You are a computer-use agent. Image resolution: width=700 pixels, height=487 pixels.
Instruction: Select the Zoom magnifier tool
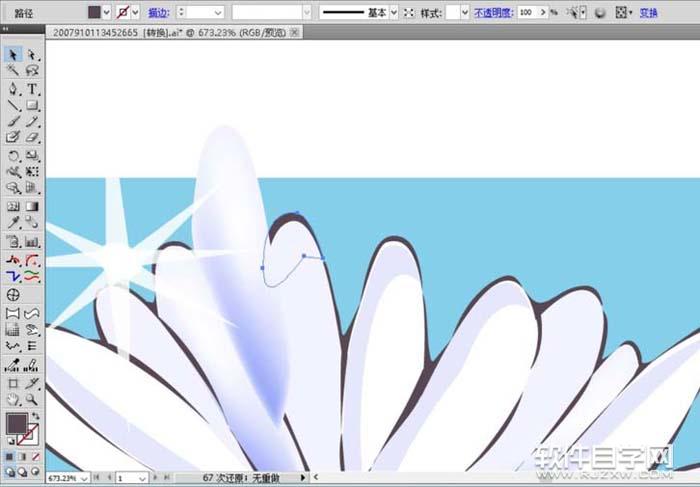tap(32, 399)
